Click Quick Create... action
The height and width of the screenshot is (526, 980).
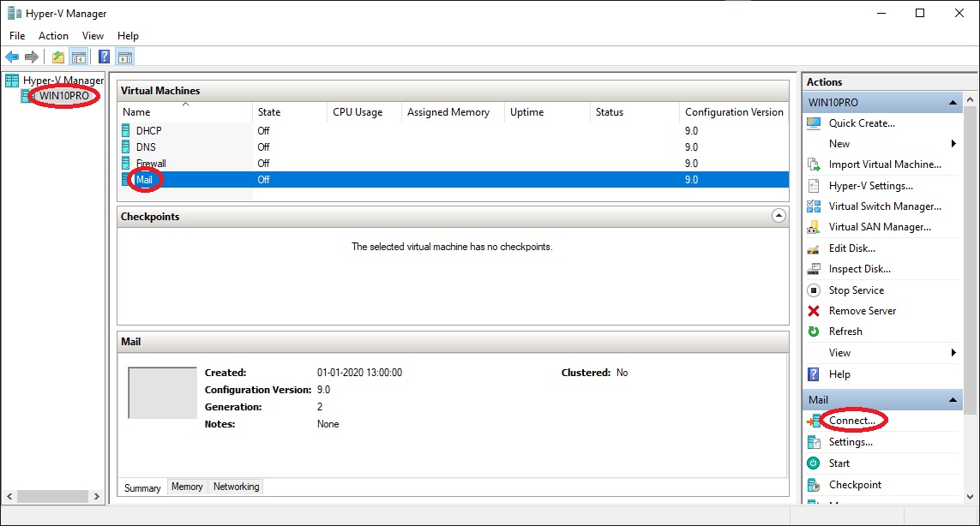(862, 123)
